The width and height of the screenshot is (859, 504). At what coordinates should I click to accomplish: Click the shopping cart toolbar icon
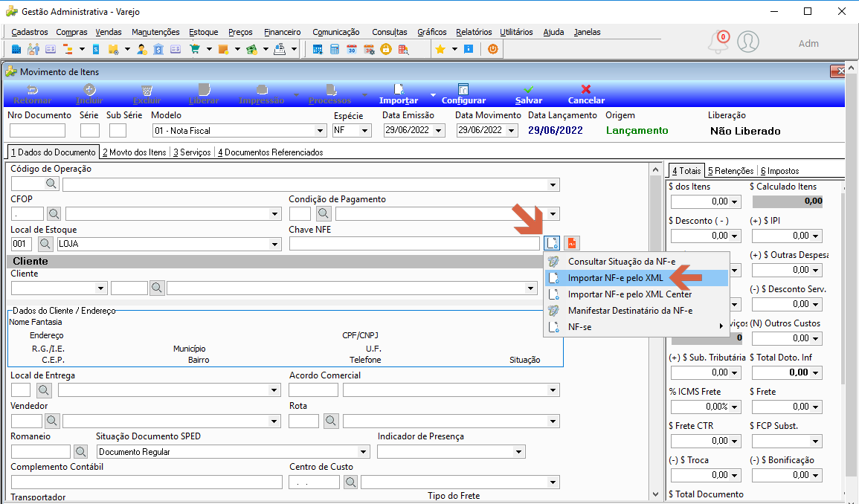click(x=194, y=49)
